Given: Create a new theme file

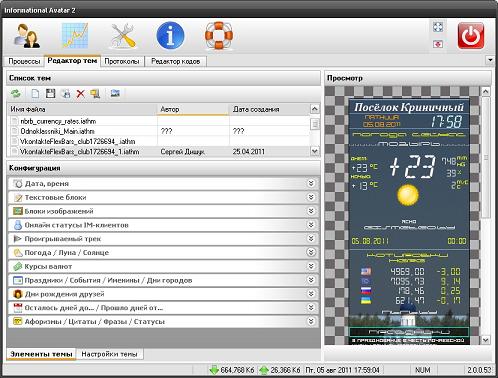Looking at the screenshot, I should click(x=35, y=94).
